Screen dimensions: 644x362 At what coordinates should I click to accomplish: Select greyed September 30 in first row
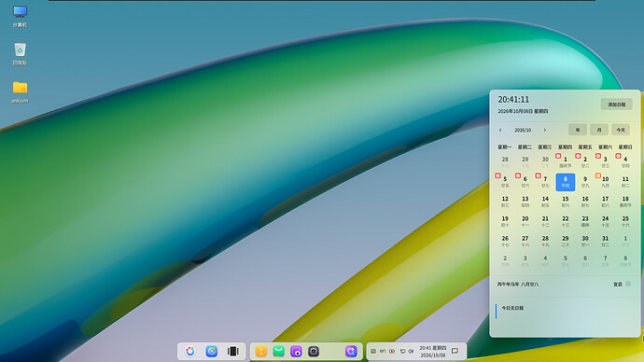[x=545, y=161]
